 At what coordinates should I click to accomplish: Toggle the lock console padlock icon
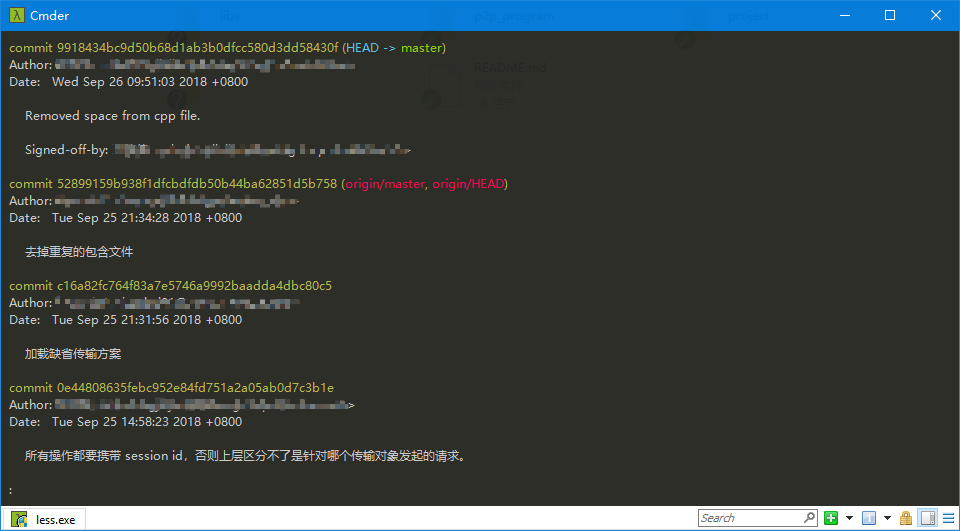[906, 518]
